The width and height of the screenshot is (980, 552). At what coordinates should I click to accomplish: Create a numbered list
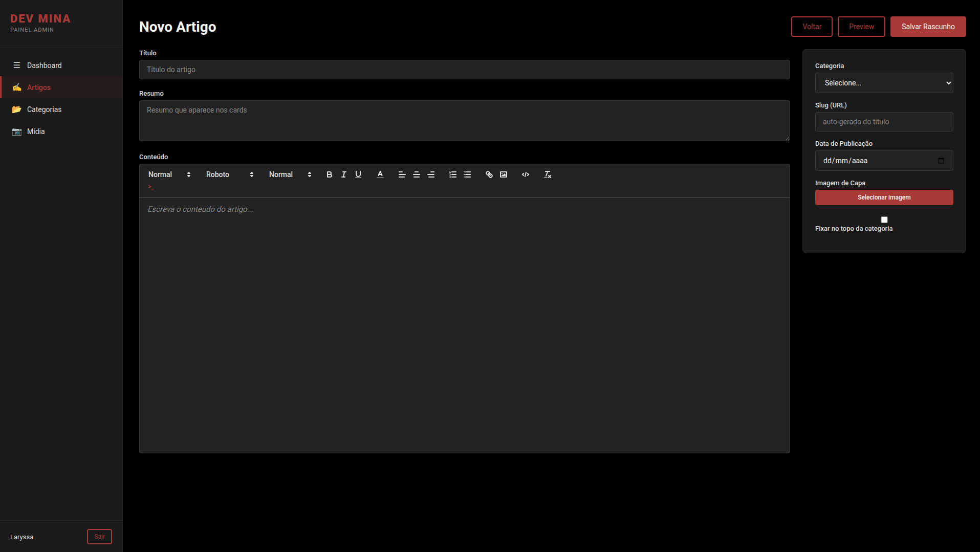point(453,174)
